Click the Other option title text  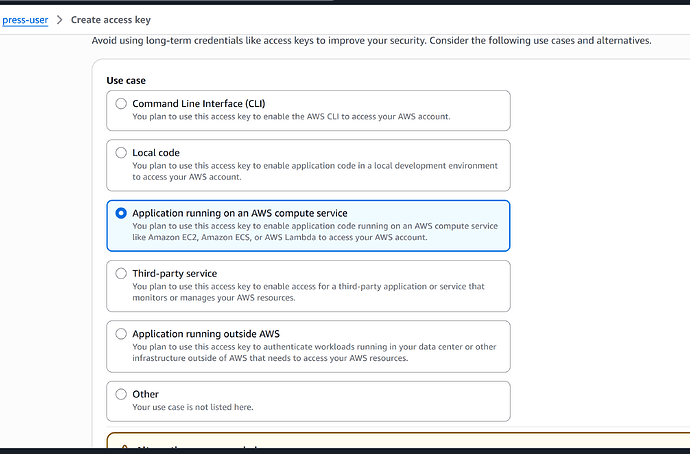point(146,394)
